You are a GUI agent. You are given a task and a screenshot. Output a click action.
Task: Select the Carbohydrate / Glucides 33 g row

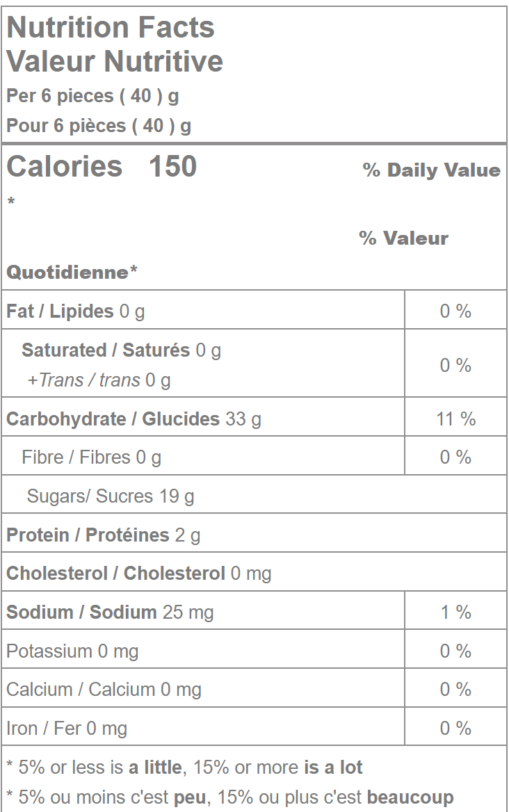tap(134, 419)
